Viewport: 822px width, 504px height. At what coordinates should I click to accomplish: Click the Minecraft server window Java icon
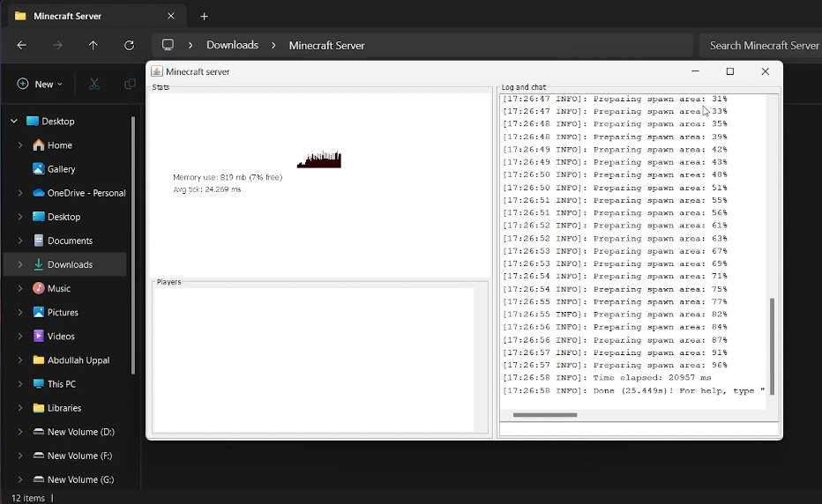pos(157,71)
